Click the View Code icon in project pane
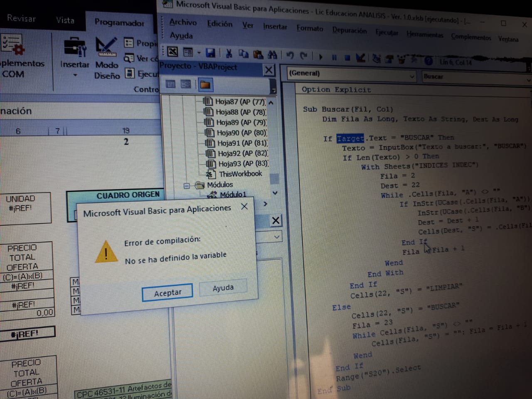The height and width of the screenshot is (399, 532). (170, 84)
